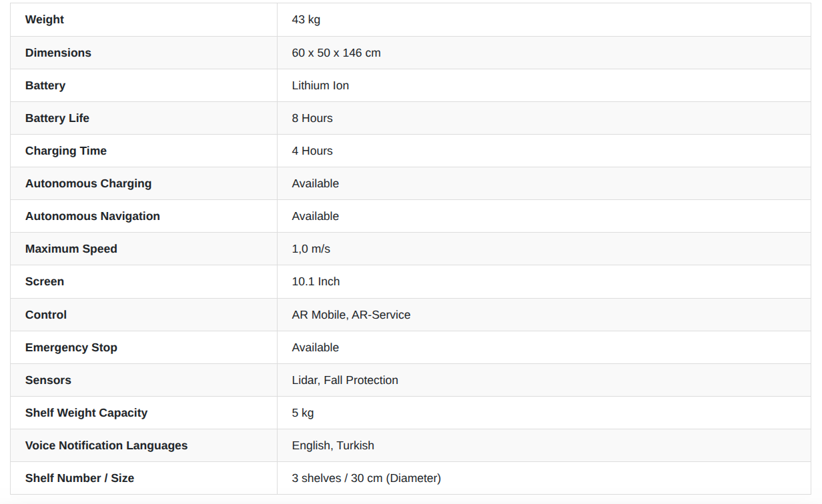Select the 60 x 50 x 146 cm value

pos(336,53)
